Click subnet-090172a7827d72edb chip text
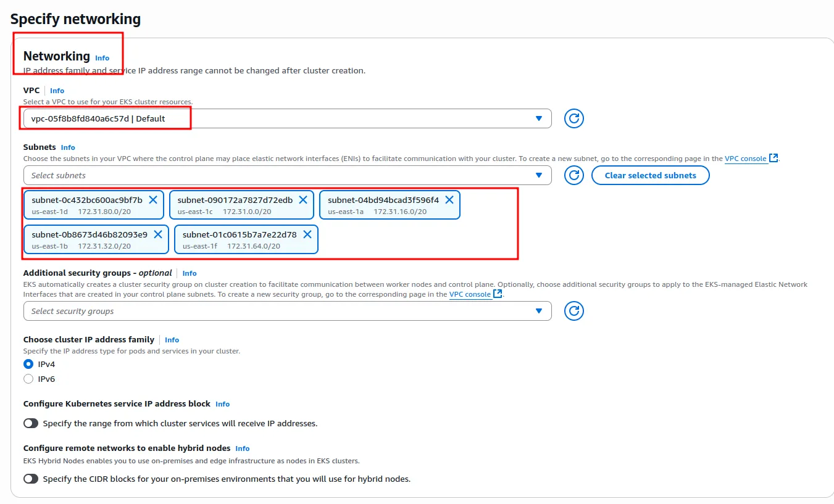Image resolution: width=834 pixels, height=504 pixels. pyautogui.click(x=235, y=200)
